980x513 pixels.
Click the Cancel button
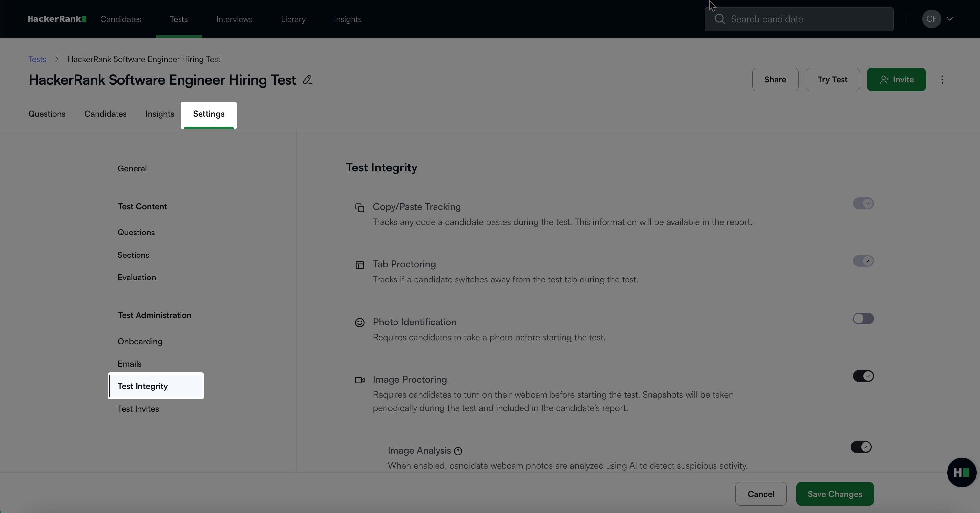(761, 494)
